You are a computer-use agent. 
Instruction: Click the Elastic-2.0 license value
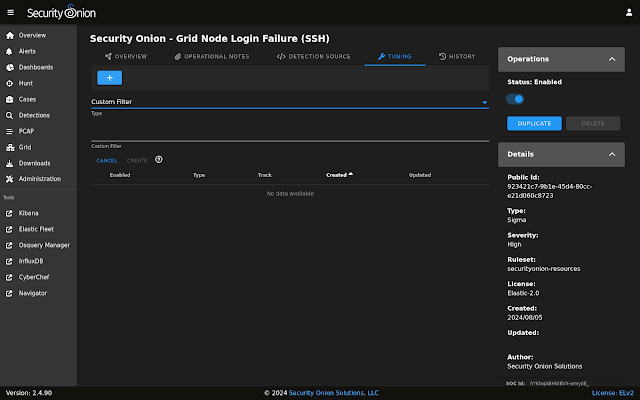click(523, 293)
